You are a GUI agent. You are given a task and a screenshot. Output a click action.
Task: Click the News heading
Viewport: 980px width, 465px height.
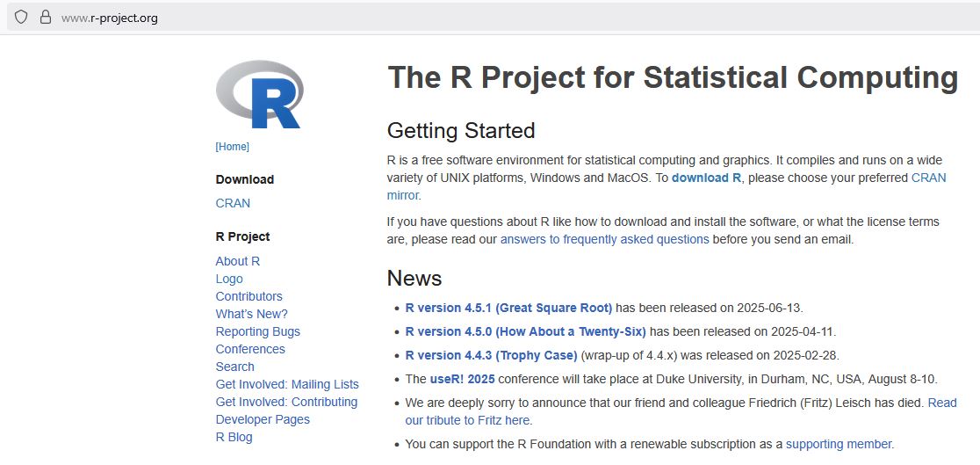click(x=414, y=278)
